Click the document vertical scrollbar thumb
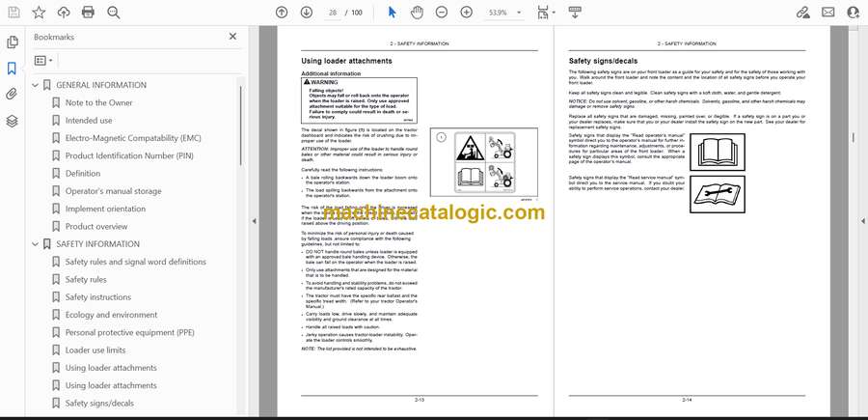Screen dimensions: 868x420 (854, 136)
